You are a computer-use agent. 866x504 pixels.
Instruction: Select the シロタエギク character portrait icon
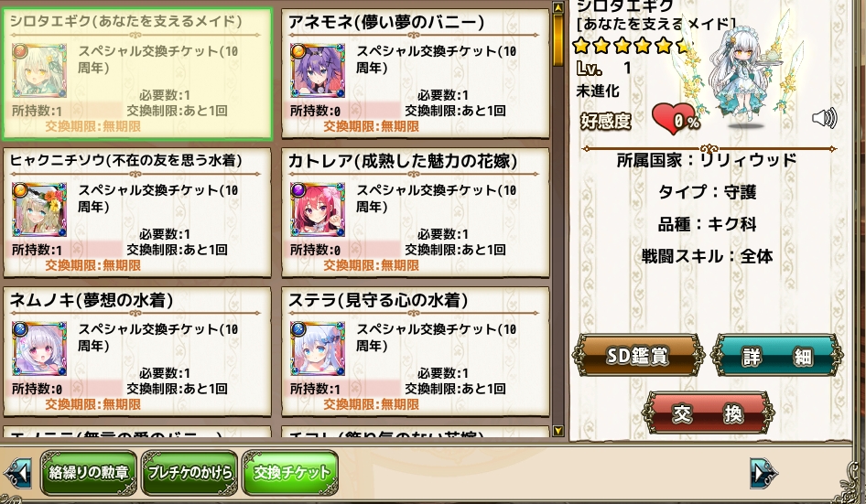coord(39,70)
